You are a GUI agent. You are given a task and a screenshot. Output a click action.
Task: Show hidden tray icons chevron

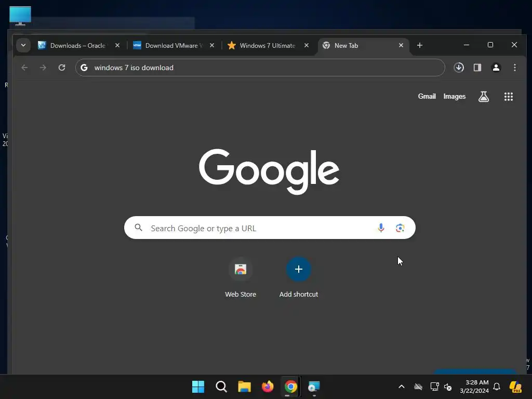click(x=402, y=387)
